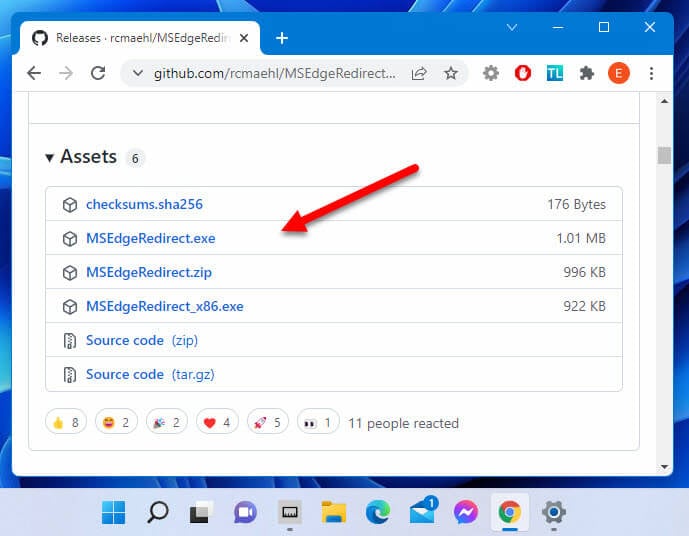
Task: Open the red stop-hand ad blocker extension
Action: 523,73
